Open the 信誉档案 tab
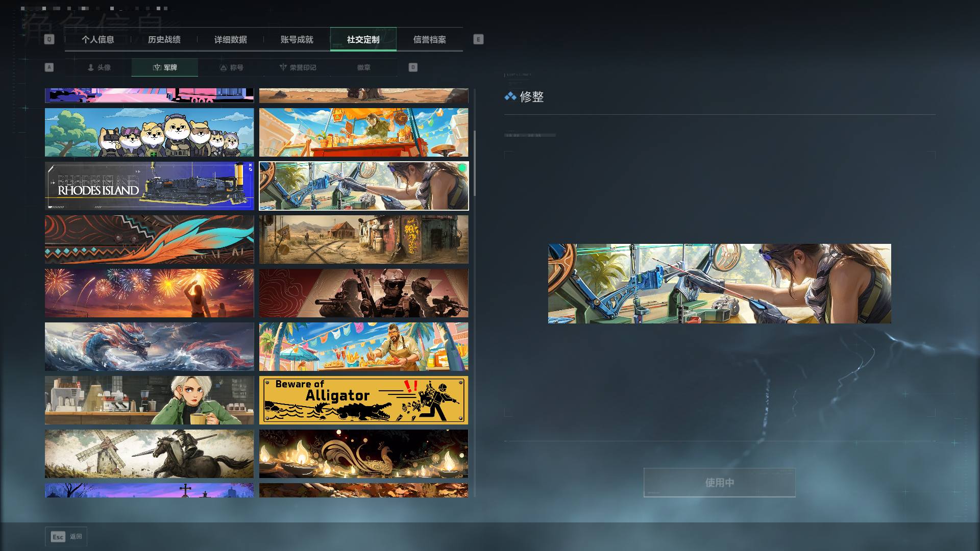 pyautogui.click(x=430, y=39)
